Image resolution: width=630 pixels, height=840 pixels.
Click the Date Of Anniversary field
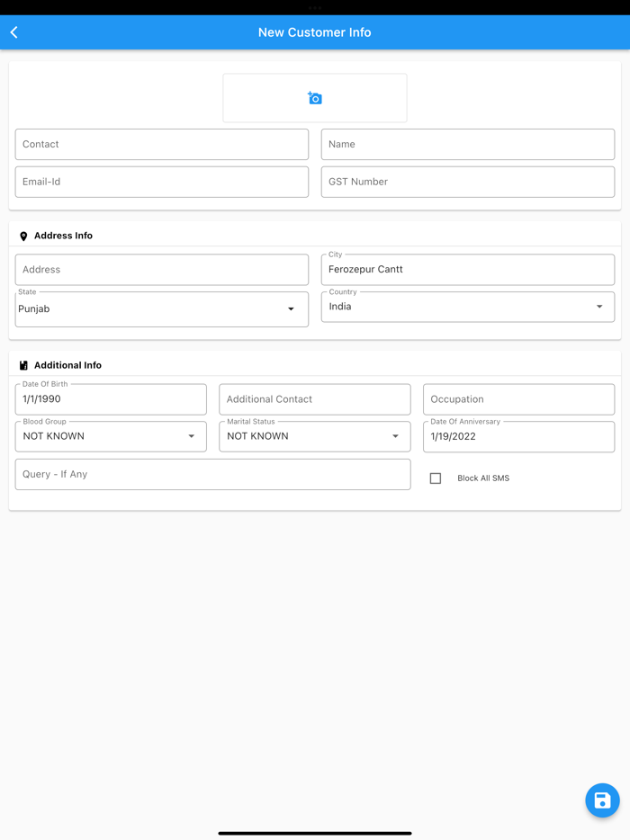(518, 436)
